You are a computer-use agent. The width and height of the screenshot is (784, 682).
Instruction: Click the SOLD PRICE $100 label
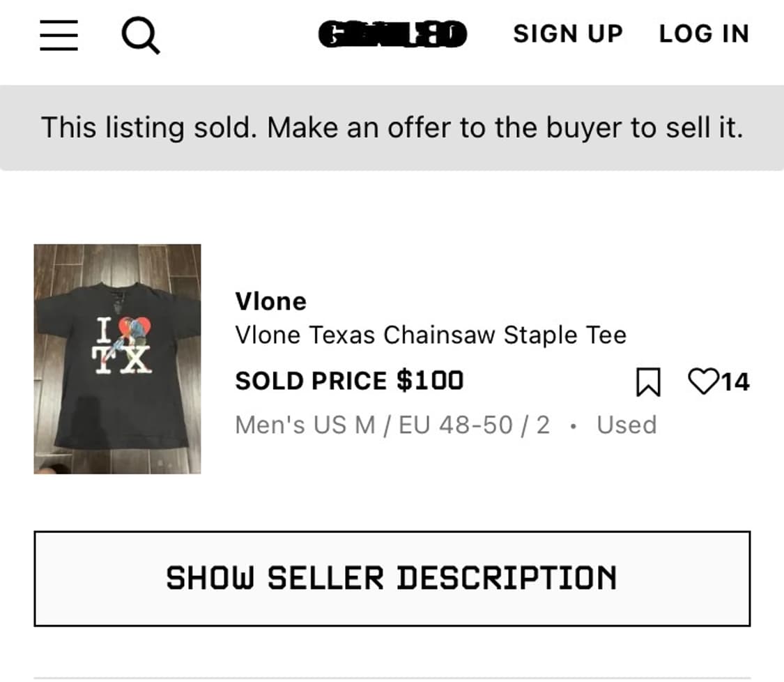[349, 381]
